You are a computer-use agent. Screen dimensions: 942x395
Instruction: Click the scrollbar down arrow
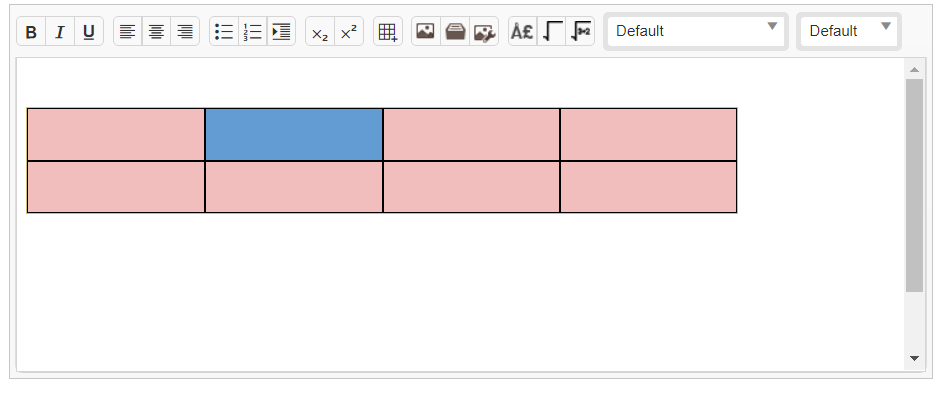[x=914, y=358]
